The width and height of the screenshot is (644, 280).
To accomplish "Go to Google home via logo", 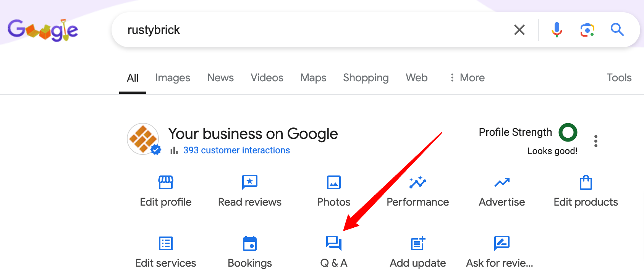I will pyautogui.click(x=43, y=30).
